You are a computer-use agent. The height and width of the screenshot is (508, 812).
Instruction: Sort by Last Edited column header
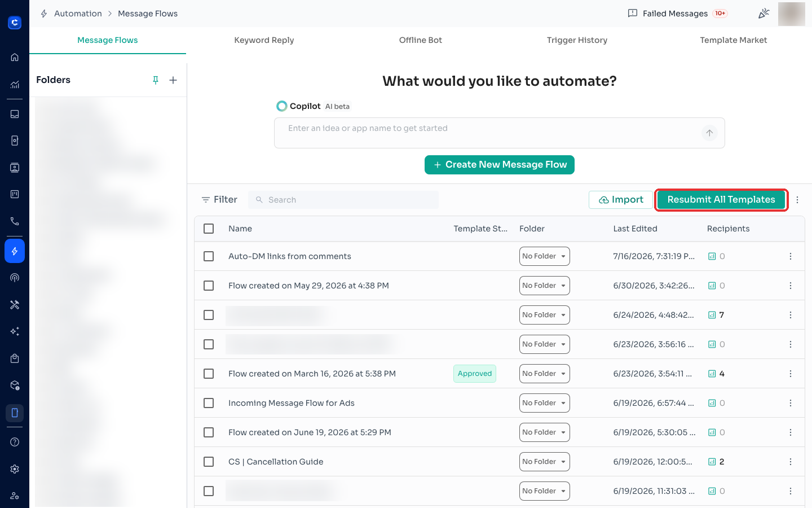pos(635,229)
